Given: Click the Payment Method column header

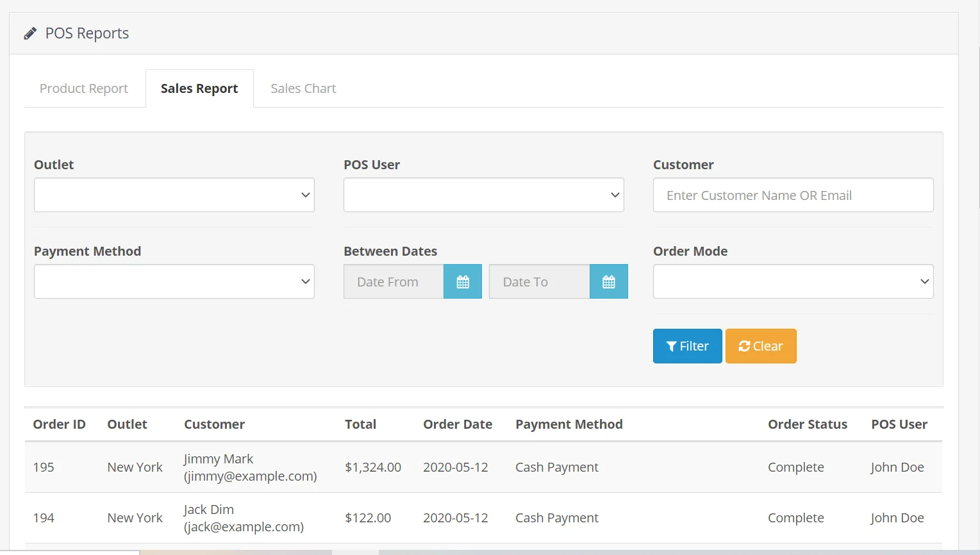Looking at the screenshot, I should click(x=569, y=424).
